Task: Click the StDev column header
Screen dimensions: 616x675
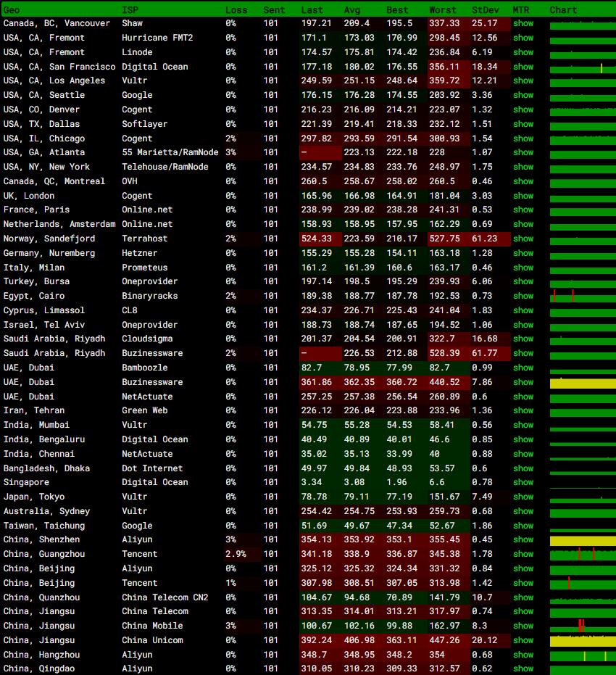Action: click(x=486, y=10)
